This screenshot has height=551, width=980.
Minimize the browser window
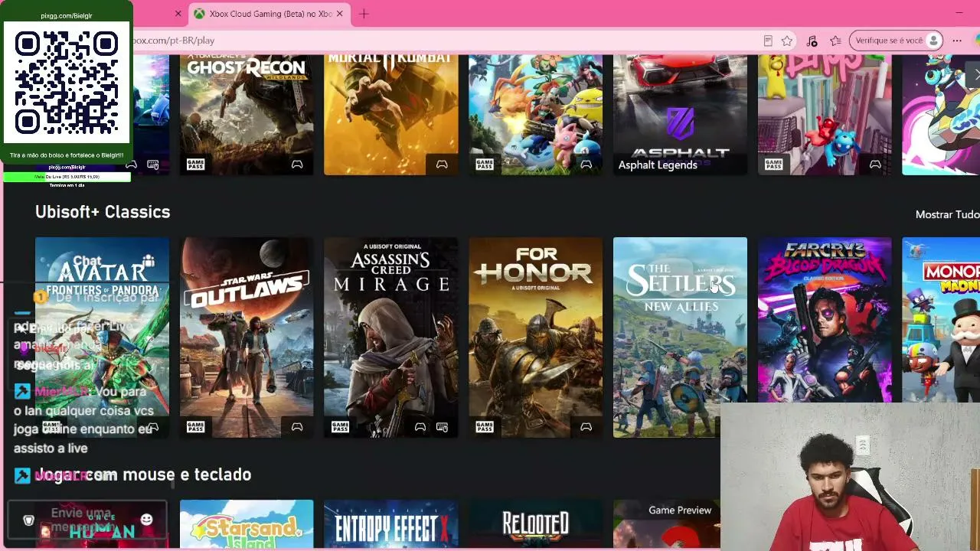click(x=959, y=13)
